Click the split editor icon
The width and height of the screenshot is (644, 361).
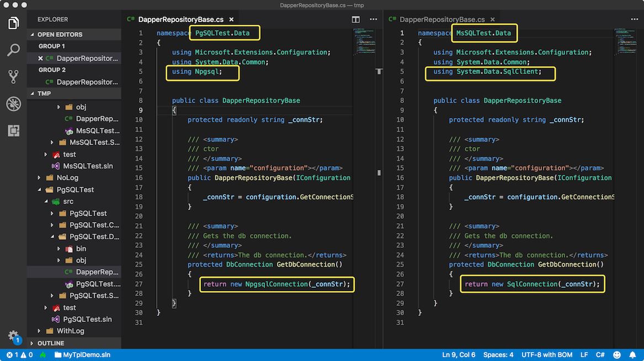pyautogui.click(x=356, y=19)
